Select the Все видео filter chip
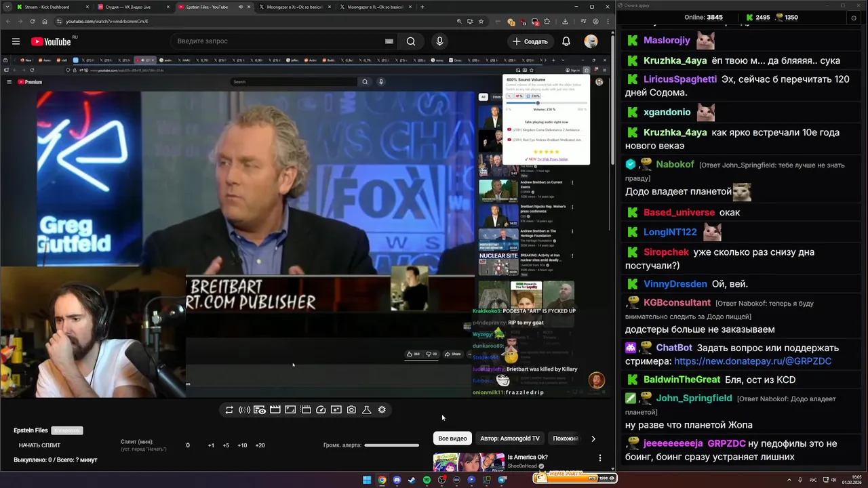 (x=452, y=439)
